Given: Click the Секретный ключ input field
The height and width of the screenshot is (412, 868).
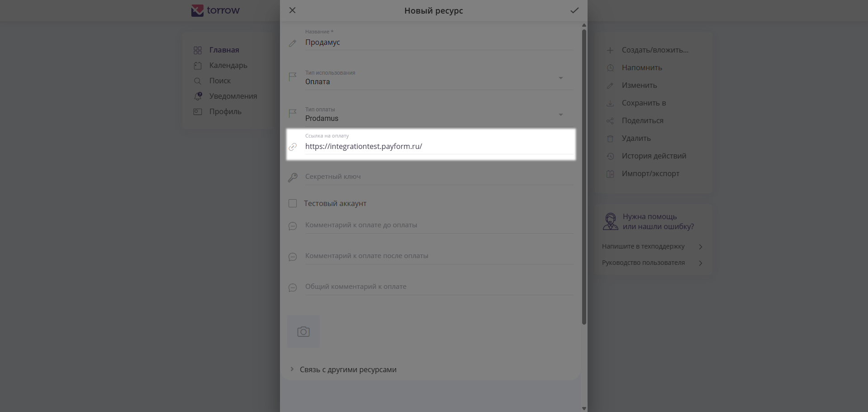Looking at the screenshot, I should [x=439, y=177].
